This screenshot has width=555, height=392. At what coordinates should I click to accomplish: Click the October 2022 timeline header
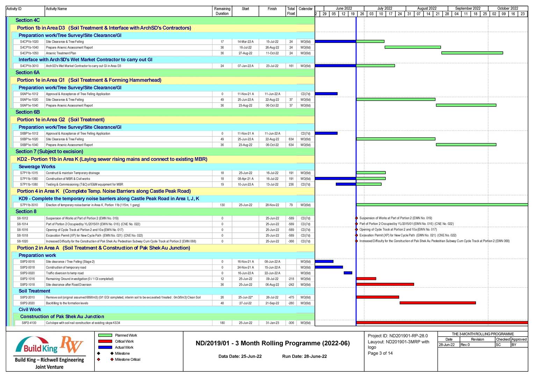coord(508,8)
